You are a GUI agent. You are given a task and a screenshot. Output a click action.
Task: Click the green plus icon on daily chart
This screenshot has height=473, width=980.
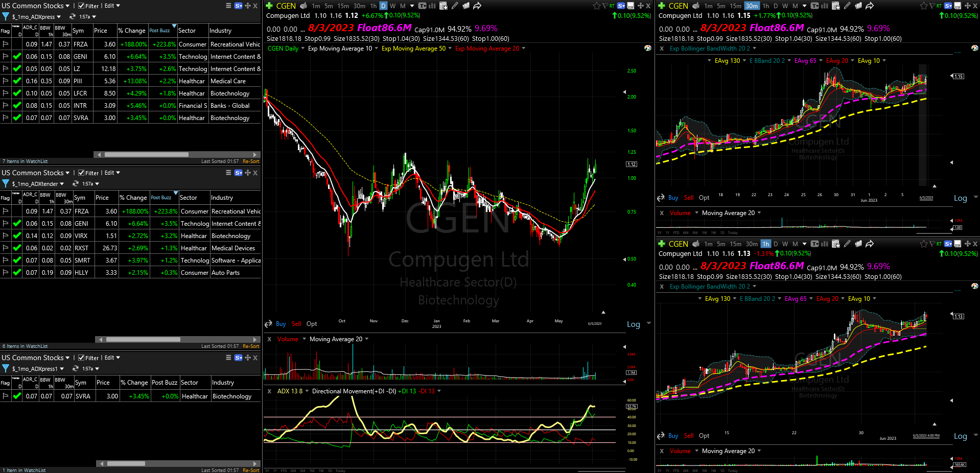coord(269,6)
